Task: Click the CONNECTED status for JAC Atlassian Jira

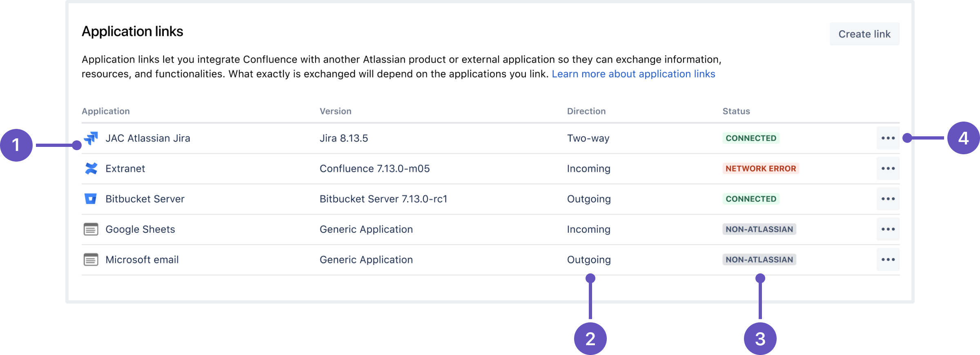Action: (751, 138)
